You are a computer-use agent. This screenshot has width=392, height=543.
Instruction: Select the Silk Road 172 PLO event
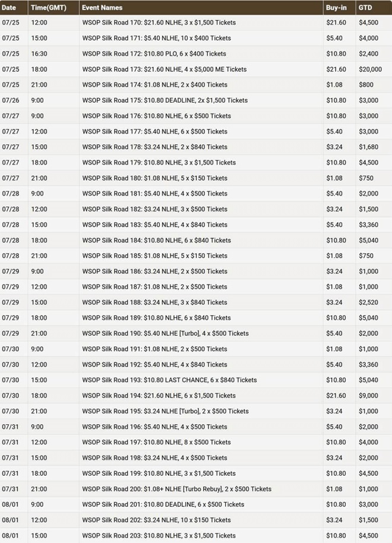pyautogui.click(x=154, y=53)
